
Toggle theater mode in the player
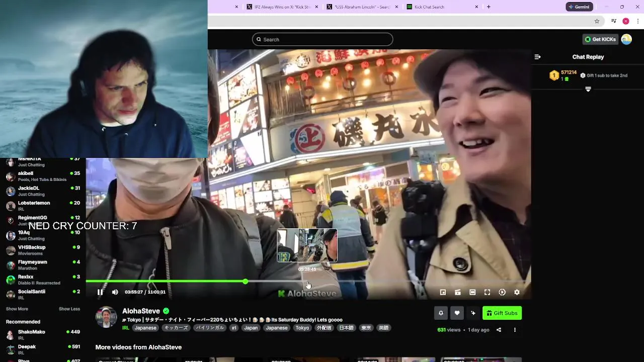472,292
